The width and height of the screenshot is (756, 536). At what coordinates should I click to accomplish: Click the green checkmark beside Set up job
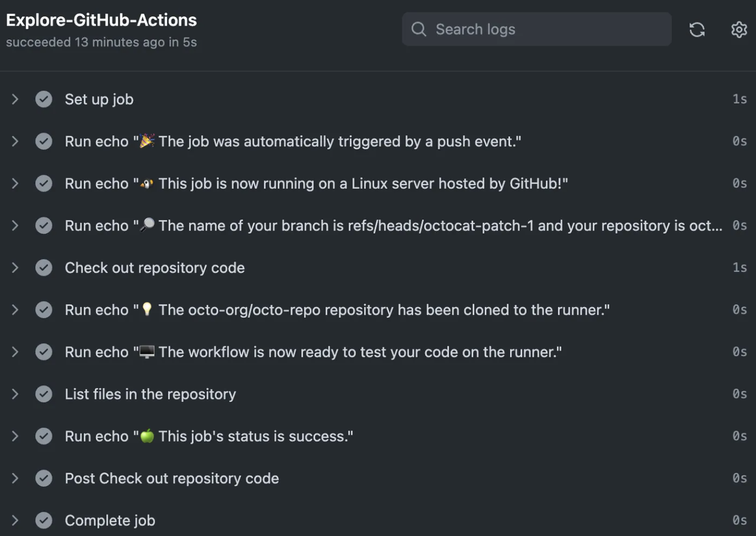44,99
